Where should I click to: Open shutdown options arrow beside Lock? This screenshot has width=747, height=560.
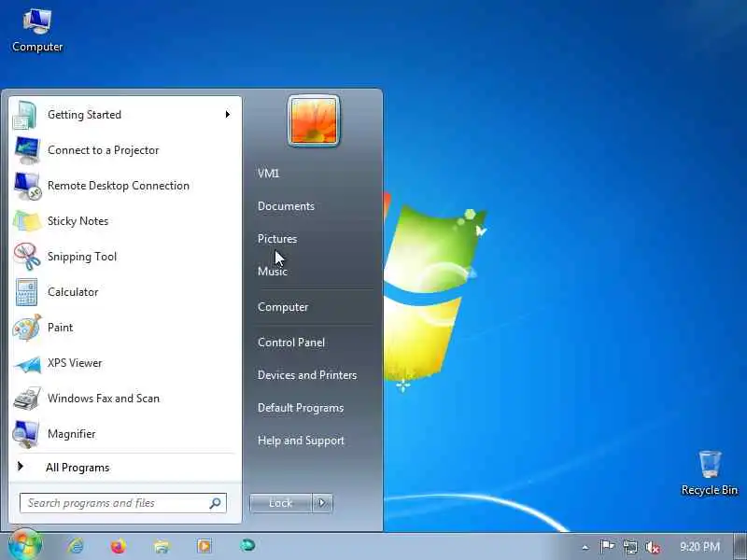coord(322,503)
